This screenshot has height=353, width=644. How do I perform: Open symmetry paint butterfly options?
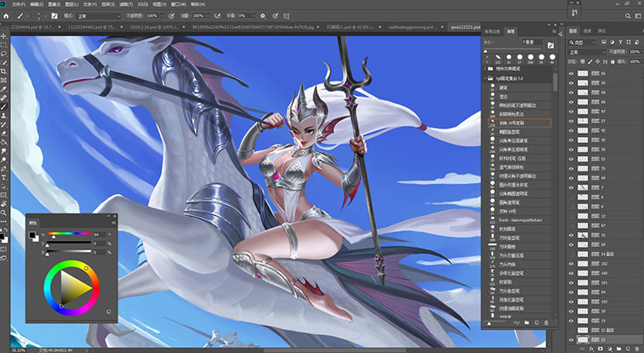pyautogui.click(x=286, y=16)
